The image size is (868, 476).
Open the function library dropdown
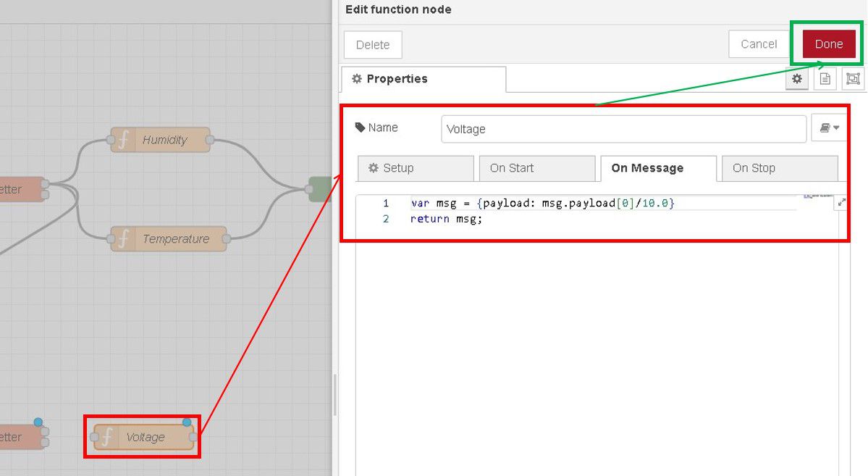[x=829, y=128]
